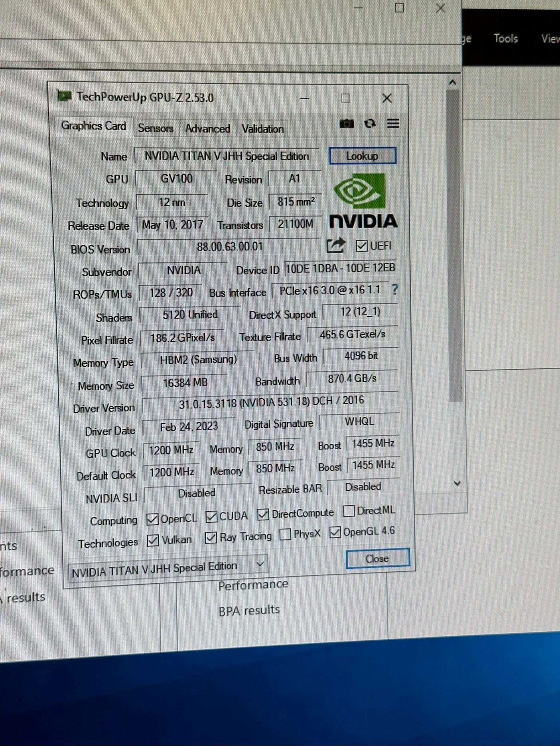Toggle the Ray Tracing checkbox
This screenshot has width=560, height=746.
[x=211, y=538]
